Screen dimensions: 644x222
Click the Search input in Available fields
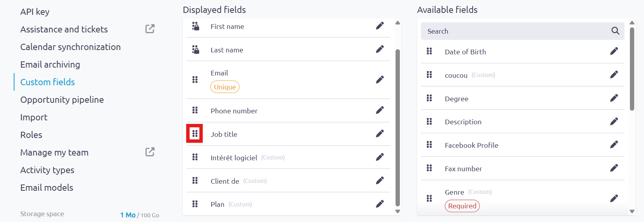click(x=516, y=31)
